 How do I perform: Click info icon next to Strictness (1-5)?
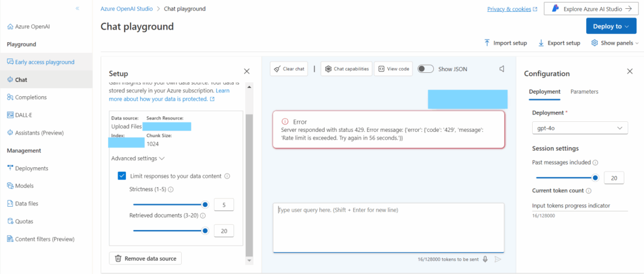pos(171,190)
